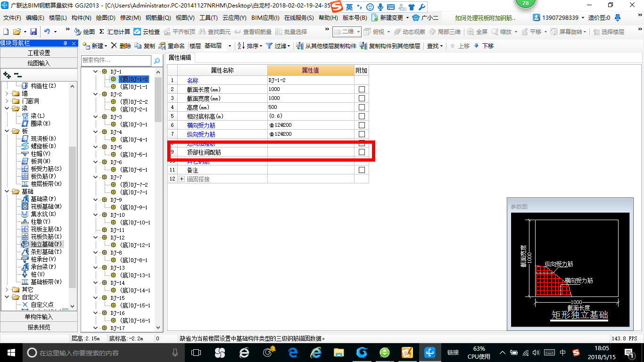Run 汇总计算 summary calculation
The image size is (644, 362).
pos(115,32)
